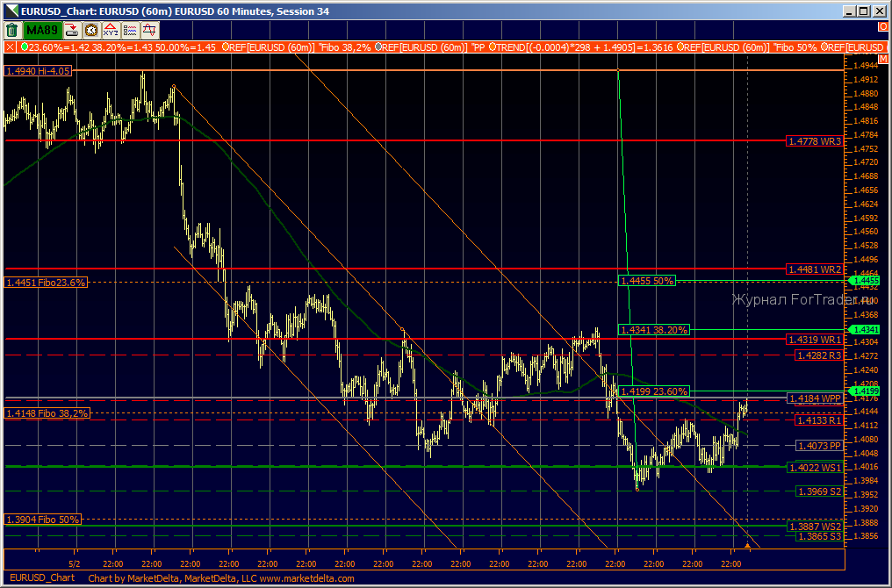
Task: Click the 1.4944 price on axis
Action: (866, 66)
